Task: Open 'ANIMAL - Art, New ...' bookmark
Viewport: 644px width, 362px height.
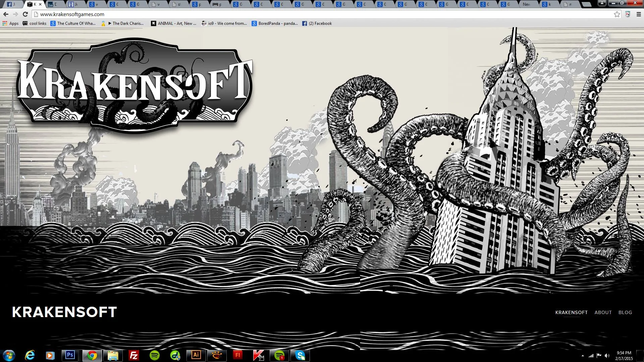Action: (174, 23)
